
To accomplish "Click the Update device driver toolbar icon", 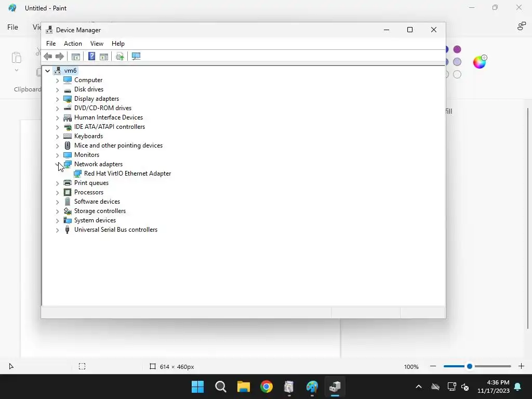I will point(120,56).
